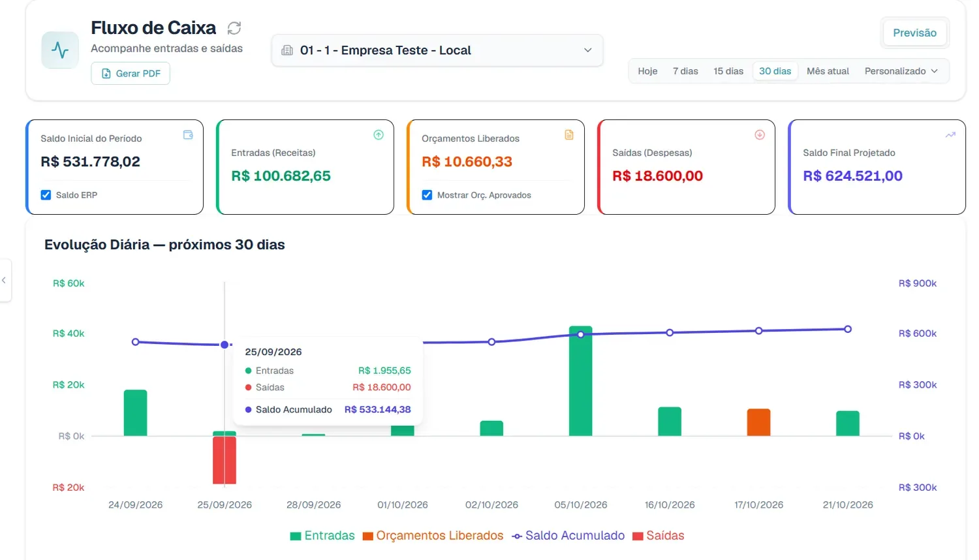
Task: Click the balance line point at 21/10/2026
Action: coord(848,329)
